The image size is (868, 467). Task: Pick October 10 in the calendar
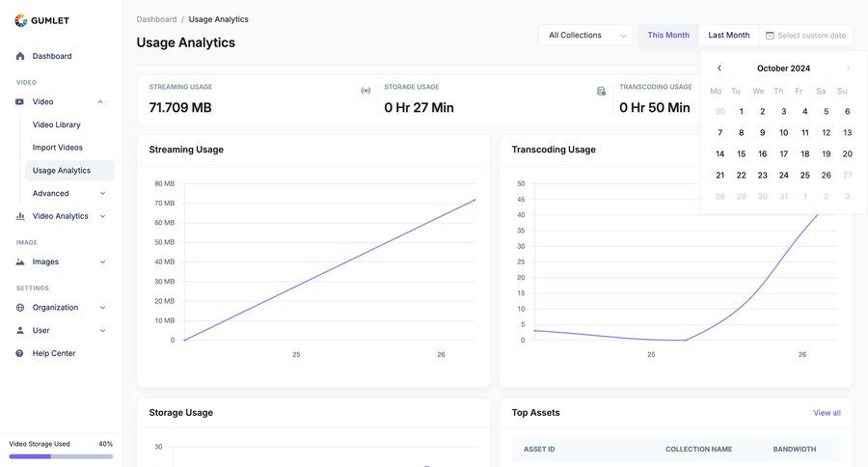point(784,132)
